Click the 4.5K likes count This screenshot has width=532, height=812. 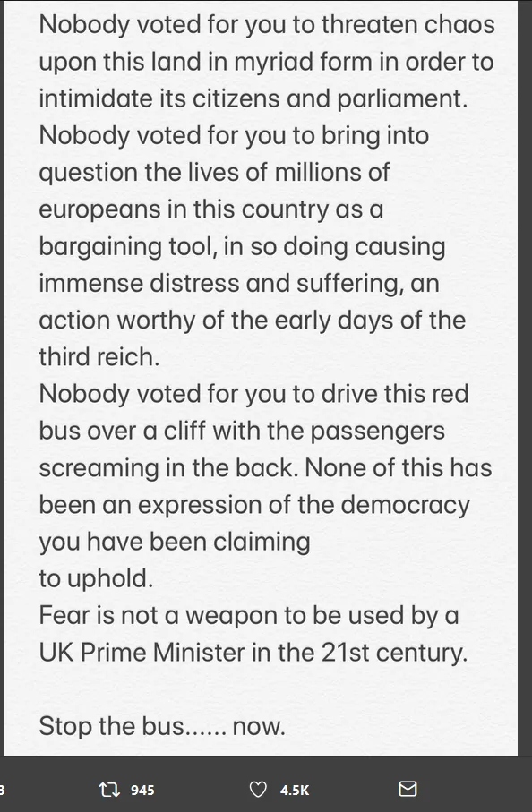point(295,790)
